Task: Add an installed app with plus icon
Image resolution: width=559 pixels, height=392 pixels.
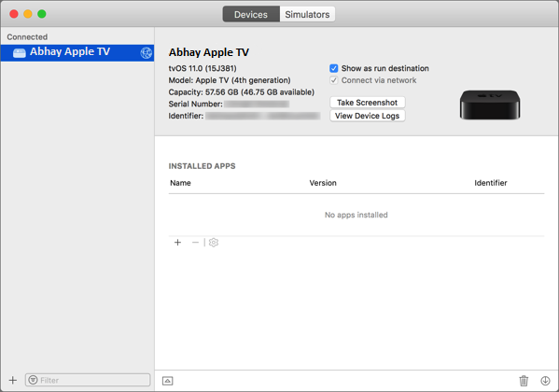Action: point(177,243)
